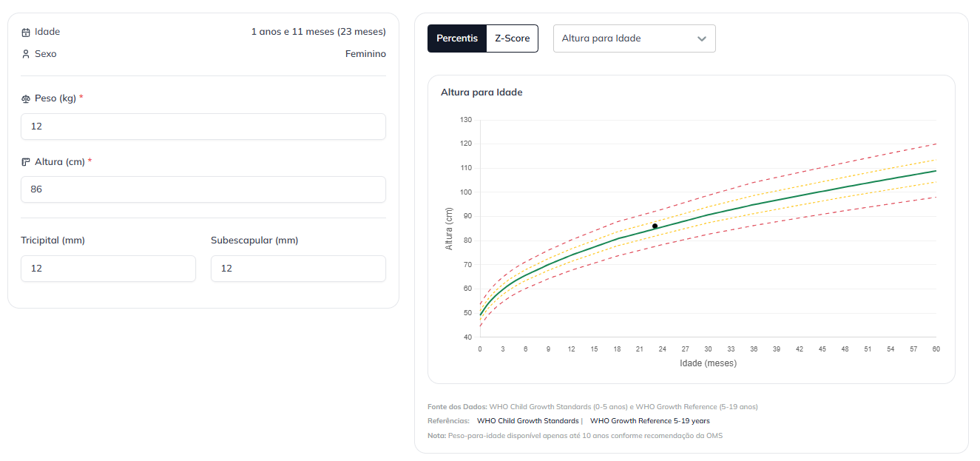Click the calendar icon next to Idade
The width and height of the screenshot is (980, 461).
point(26,33)
